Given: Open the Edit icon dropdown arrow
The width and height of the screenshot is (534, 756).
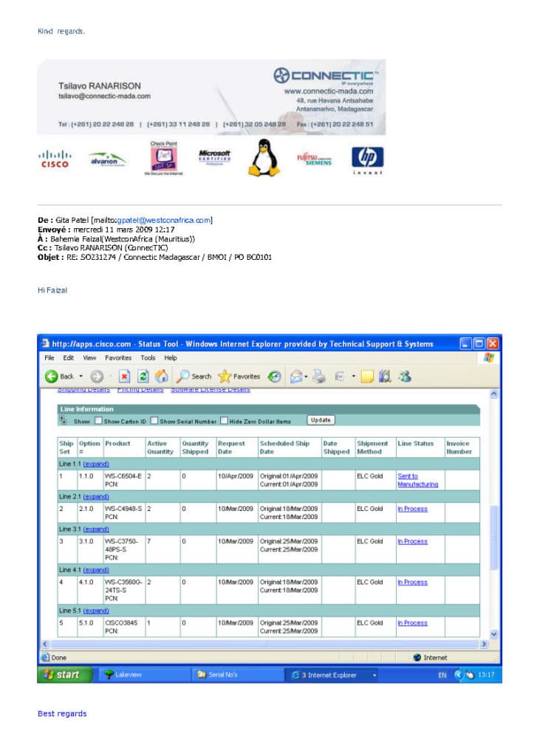Looking at the screenshot, I should (354, 377).
